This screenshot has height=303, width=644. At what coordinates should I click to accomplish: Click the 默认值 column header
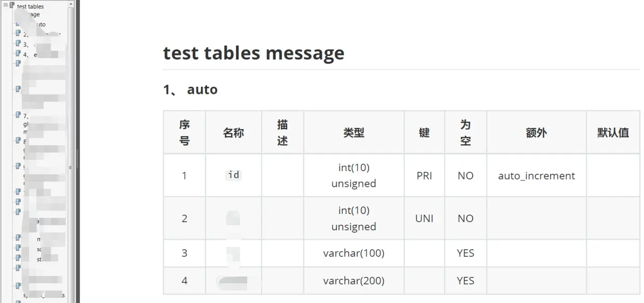pyautogui.click(x=613, y=132)
